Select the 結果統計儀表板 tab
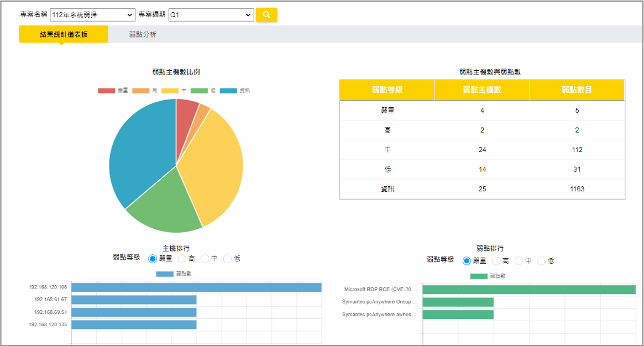The image size is (644, 346). pos(64,34)
